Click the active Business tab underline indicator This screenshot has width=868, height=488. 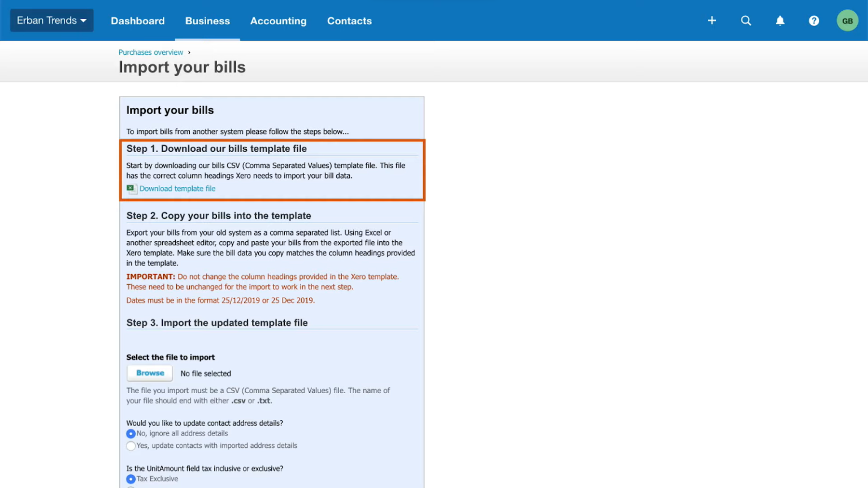207,39
